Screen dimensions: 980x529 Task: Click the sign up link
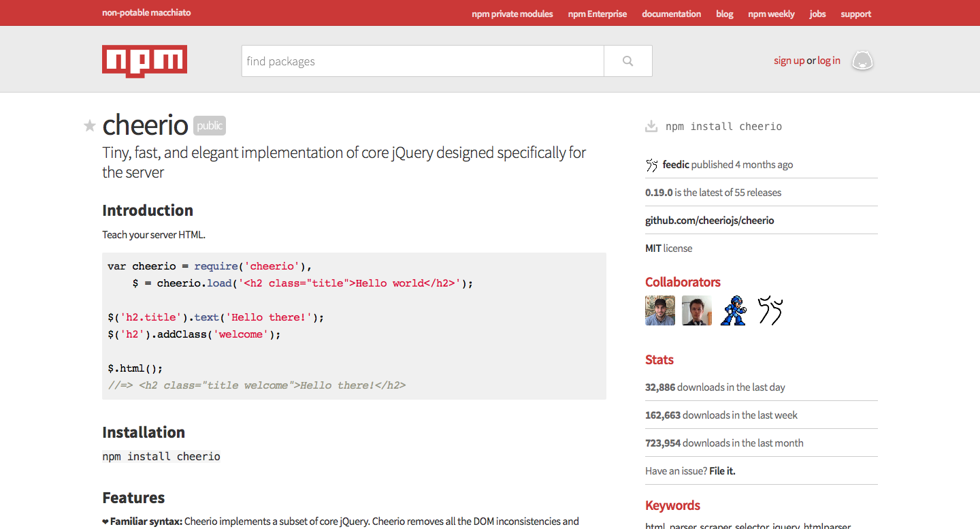789,61
